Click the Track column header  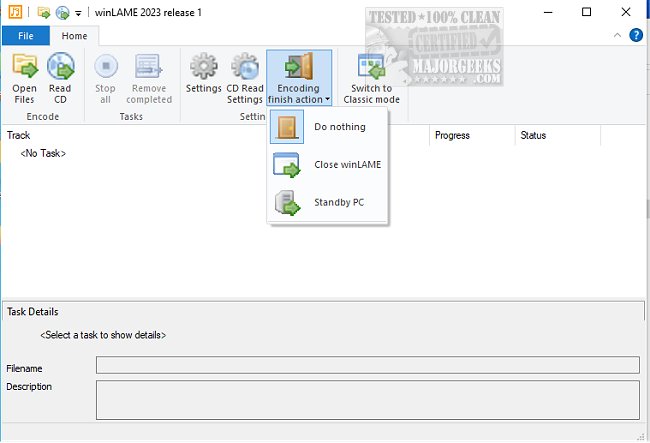pos(19,135)
